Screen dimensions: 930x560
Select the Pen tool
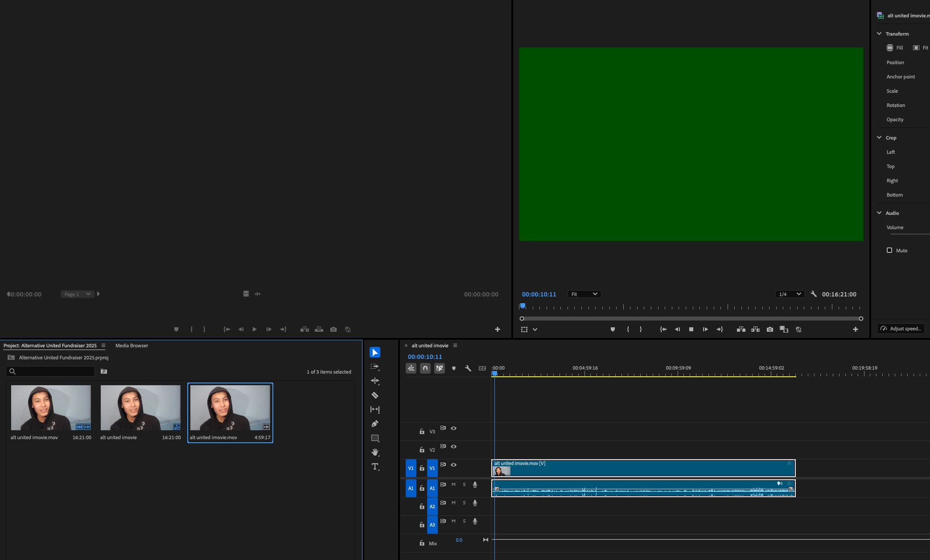pos(375,424)
